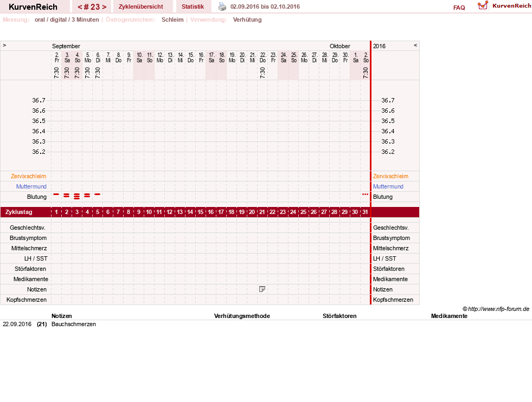
Task: Click the bleeding marker on cycle day 1
Action: point(56,194)
